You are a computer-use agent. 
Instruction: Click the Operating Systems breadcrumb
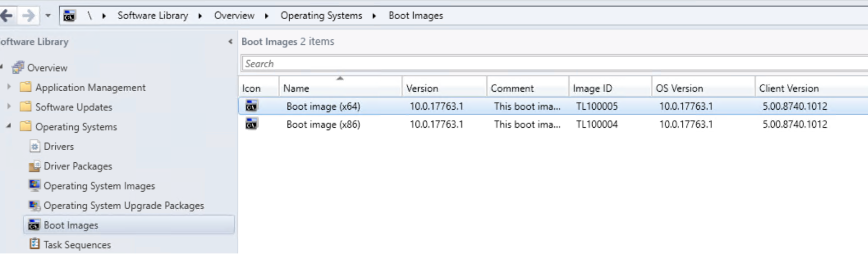pos(321,16)
